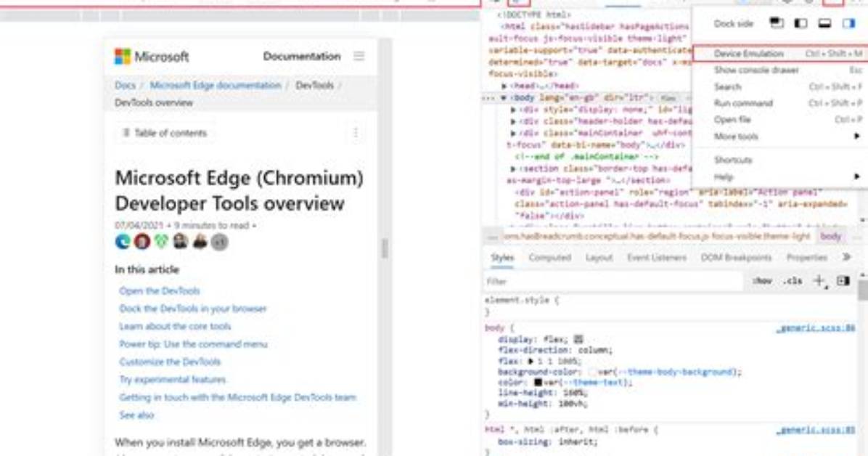
Task: Follow the Docs breadcrumb link
Action: click(x=125, y=86)
